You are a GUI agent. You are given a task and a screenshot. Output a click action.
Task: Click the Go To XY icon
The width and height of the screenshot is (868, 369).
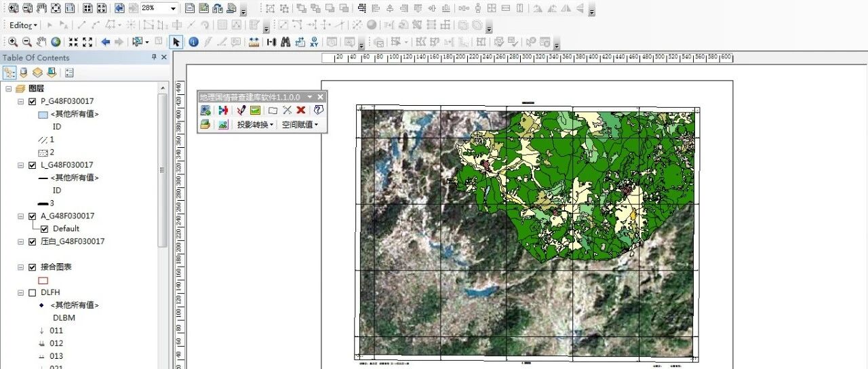pyautogui.click(x=315, y=42)
